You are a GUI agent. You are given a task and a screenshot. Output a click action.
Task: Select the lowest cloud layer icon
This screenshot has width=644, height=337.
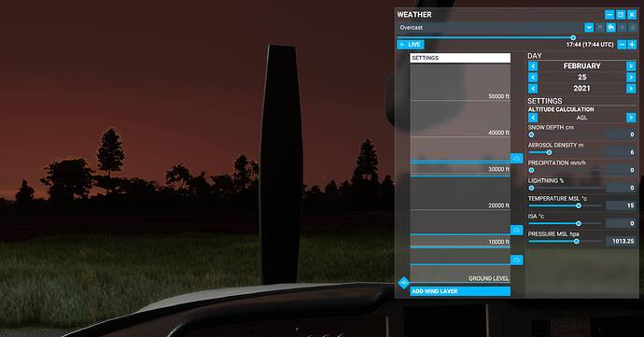517,260
